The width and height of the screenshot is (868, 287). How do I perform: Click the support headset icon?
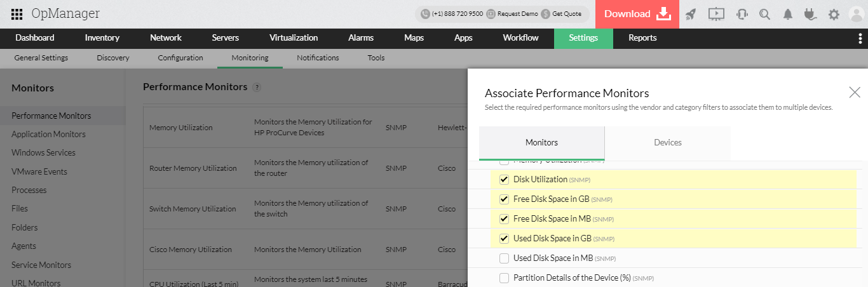742,14
